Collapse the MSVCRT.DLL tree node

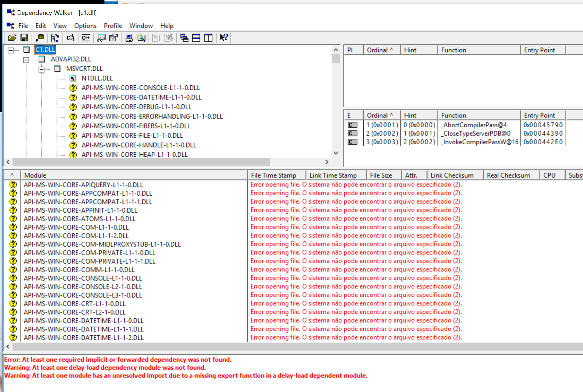tap(41, 69)
